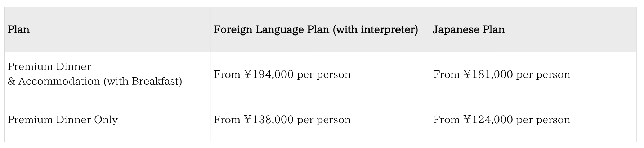Click the word "Accommodation" in first row

(x=59, y=82)
